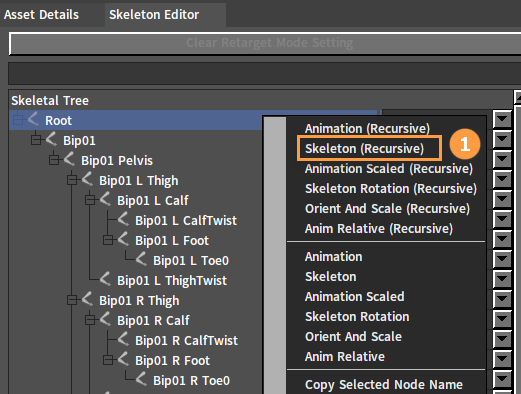Choose Skeleton (Recursive) from context menu

point(364,149)
